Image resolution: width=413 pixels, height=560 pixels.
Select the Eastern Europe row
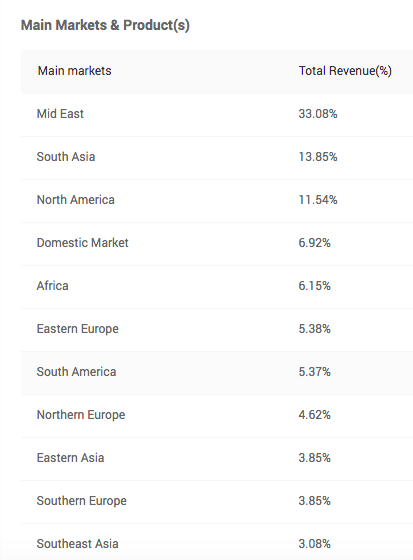217,330
